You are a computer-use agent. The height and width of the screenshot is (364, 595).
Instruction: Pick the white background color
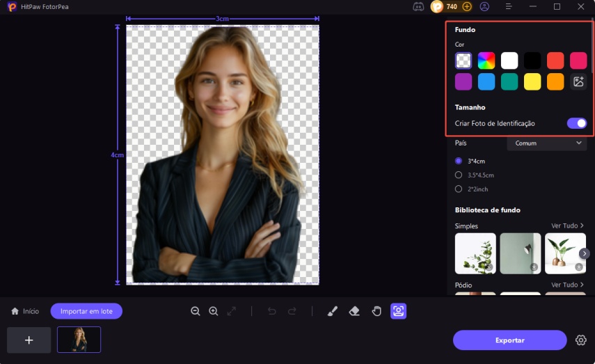point(509,61)
